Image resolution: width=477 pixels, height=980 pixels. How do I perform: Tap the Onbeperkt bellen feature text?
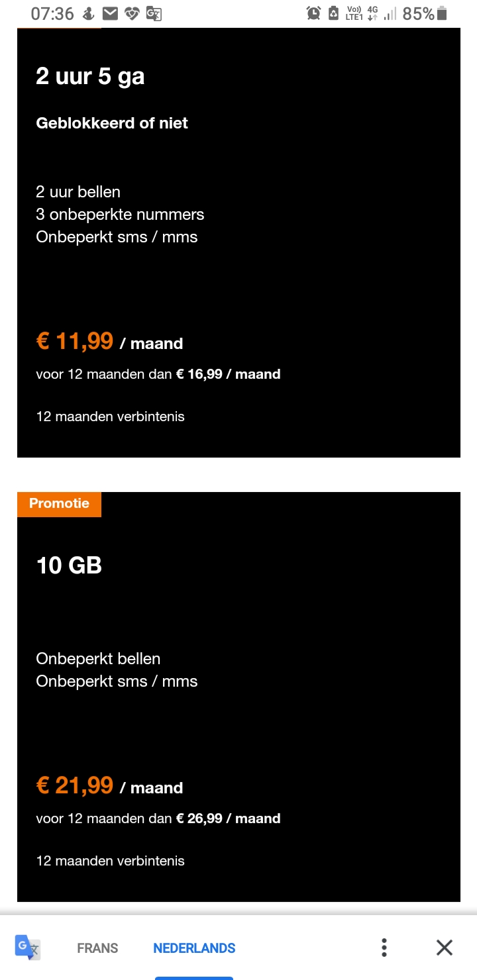pos(98,659)
